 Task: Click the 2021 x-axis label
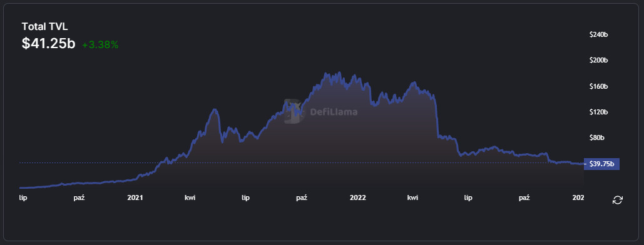(x=135, y=197)
